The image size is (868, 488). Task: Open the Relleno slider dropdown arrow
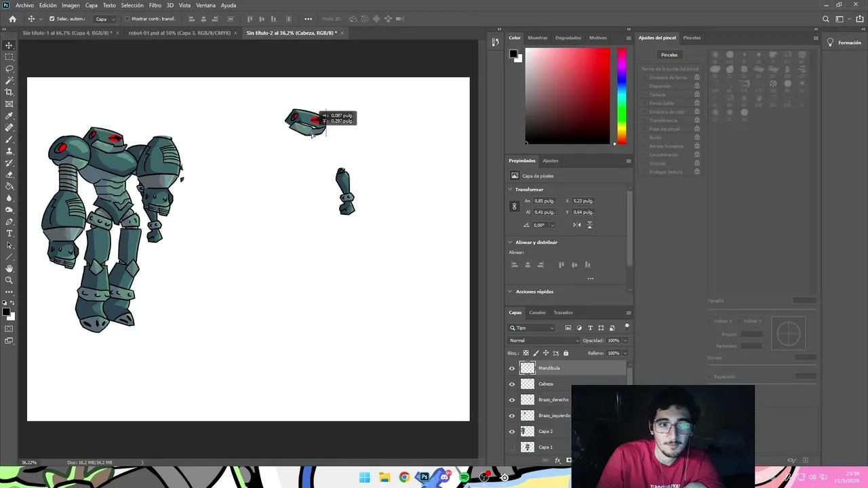click(x=625, y=353)
